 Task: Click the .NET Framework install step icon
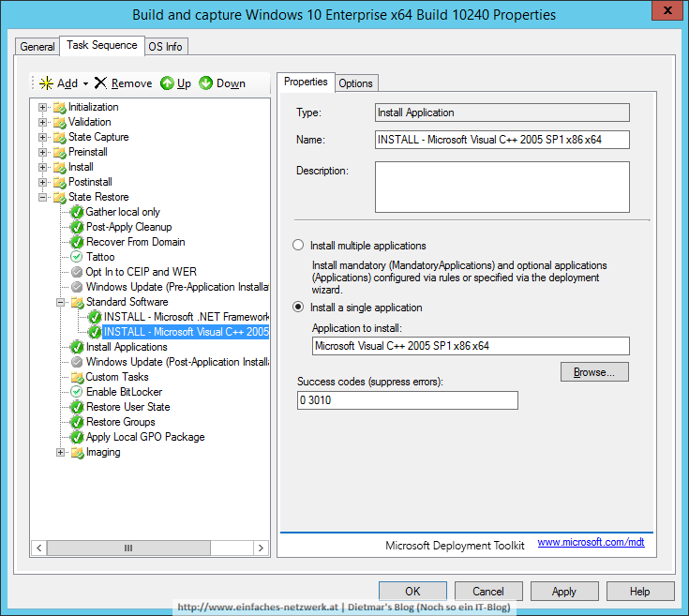[95, 317]
